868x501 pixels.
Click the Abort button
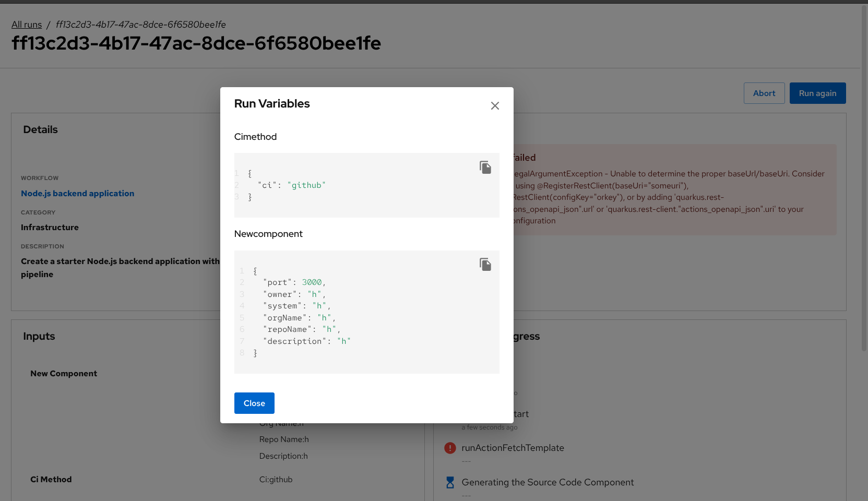(x=764, y=93)
